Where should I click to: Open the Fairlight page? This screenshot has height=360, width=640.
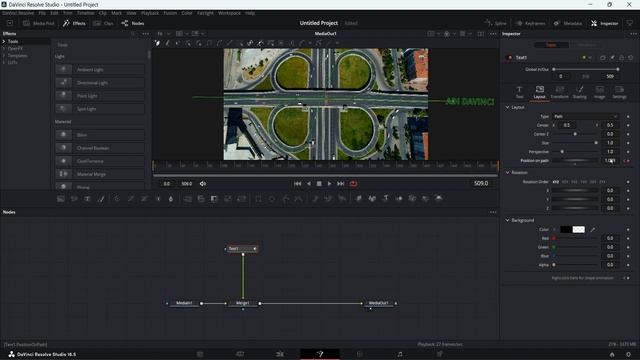tap(400, 354)
